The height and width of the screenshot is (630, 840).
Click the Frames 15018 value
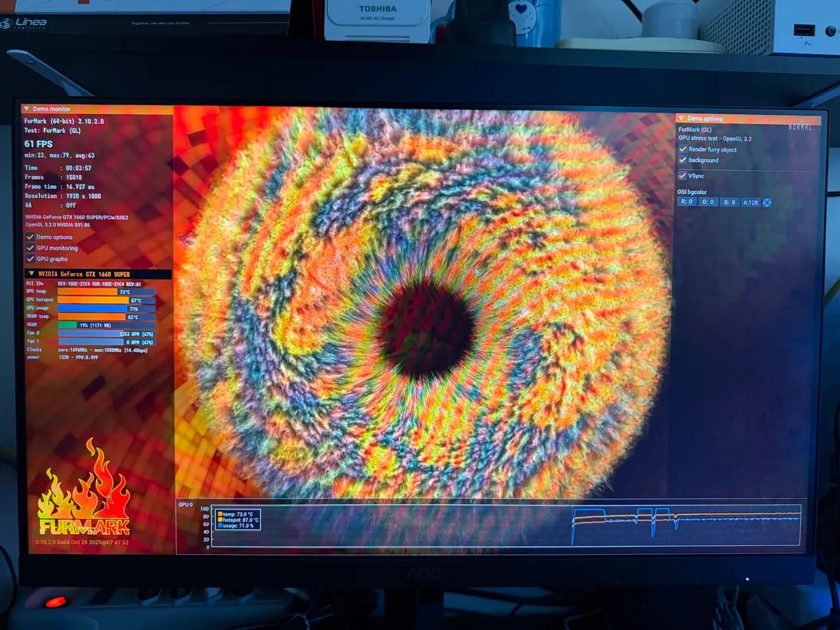tap(74, 177)
